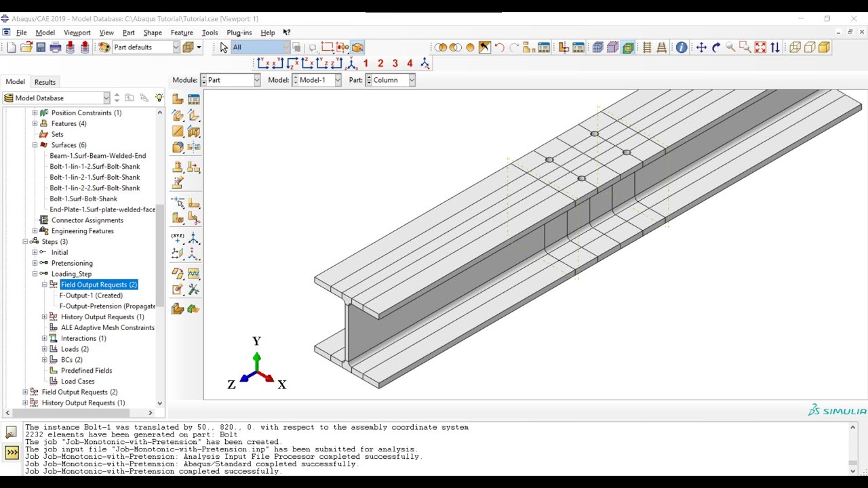Switch to the Results tab
This screenshot has width=868, height=488.
tap(45, 82)
